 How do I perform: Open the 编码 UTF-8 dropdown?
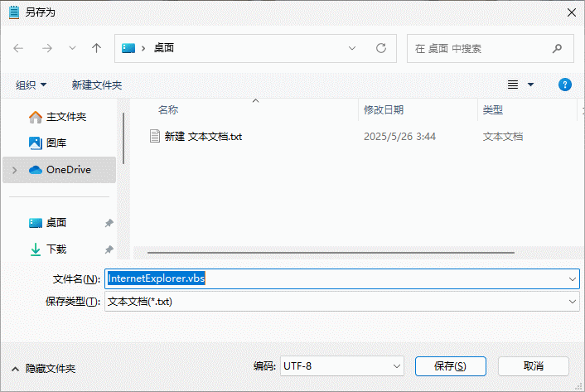[341, 365]
